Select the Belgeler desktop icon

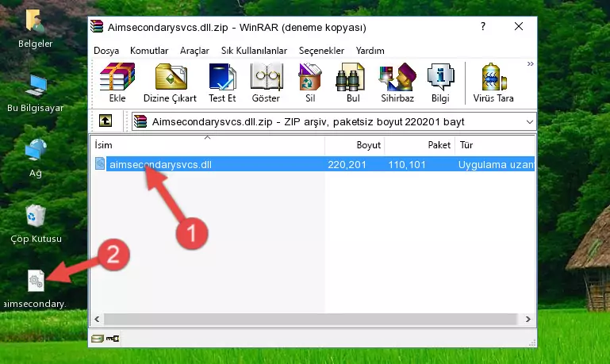35,29
